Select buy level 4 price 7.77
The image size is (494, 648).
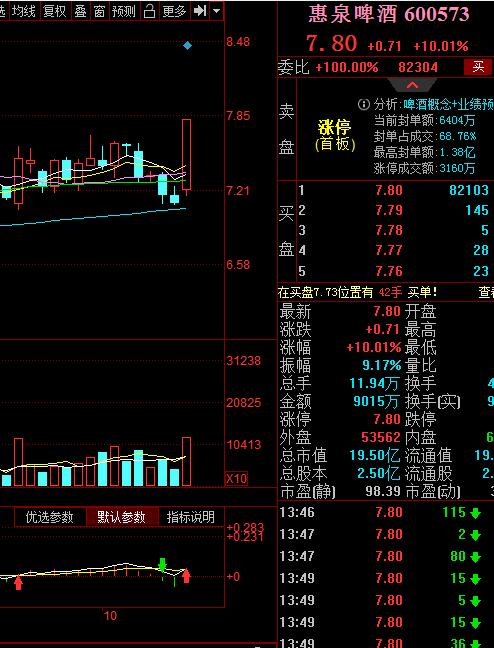pos(389,250)
